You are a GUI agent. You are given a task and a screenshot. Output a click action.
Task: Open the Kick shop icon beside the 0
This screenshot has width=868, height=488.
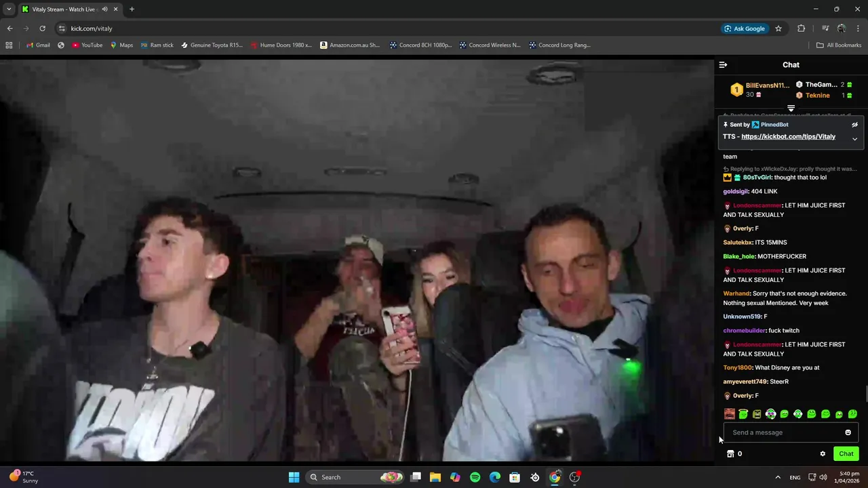click(730, 454)
